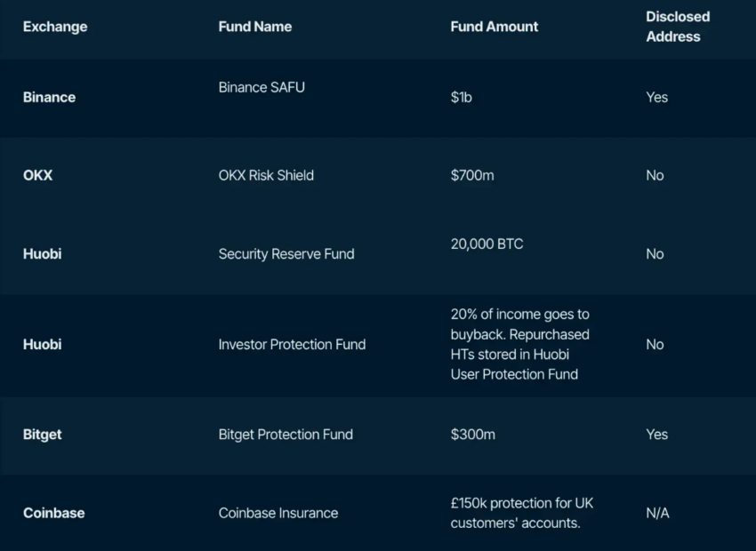Click No in the Investor Protection Fund row

[x=655, y=345]
